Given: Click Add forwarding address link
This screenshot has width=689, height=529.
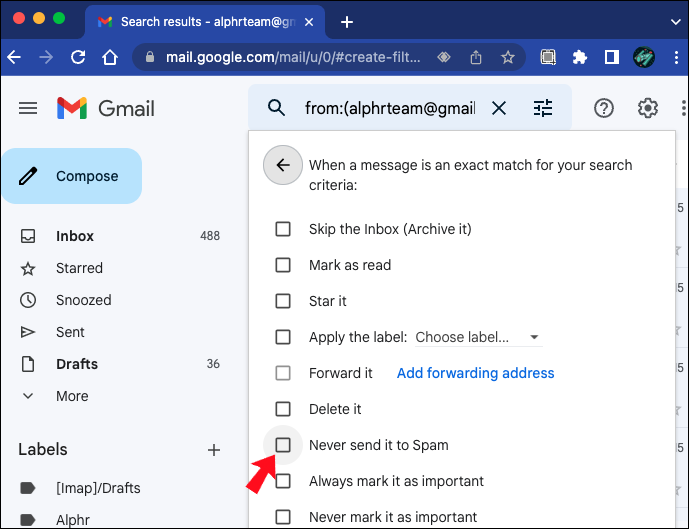Looking at the screenshot, I should [475, 373].
